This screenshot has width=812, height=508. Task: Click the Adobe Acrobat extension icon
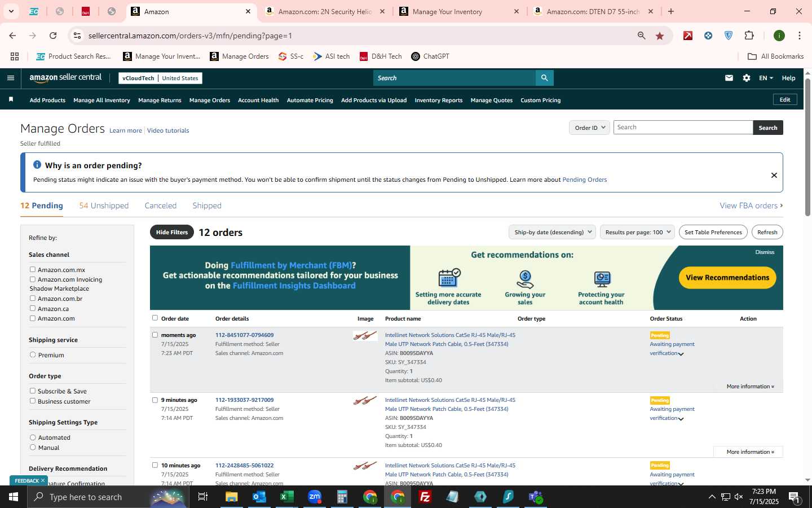[688, 36]
